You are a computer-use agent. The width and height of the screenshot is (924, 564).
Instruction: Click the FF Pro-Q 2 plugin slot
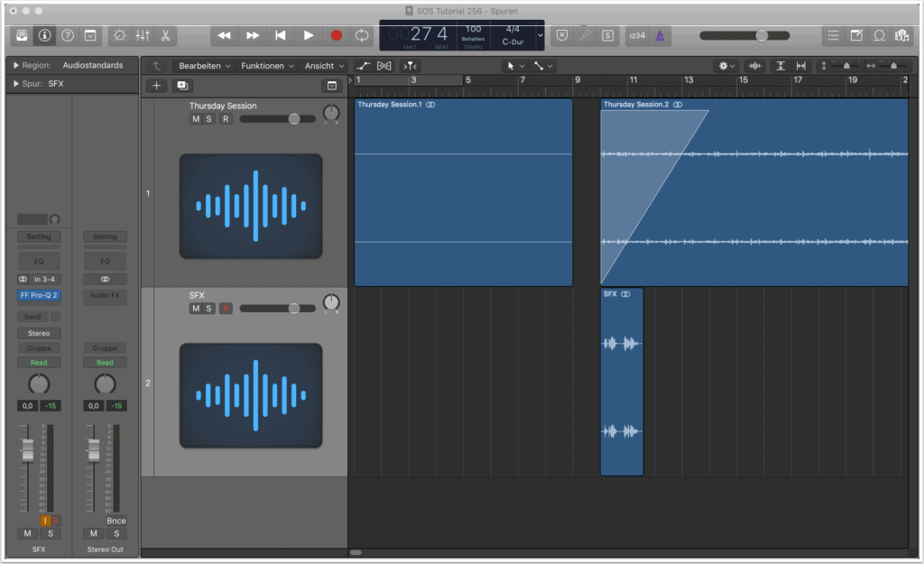coord(39,295)
